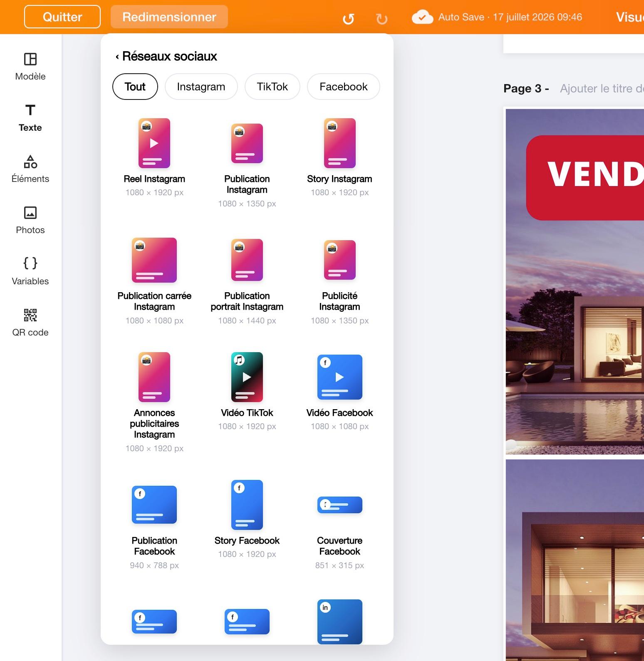Click the Page 3 title input field
This screenshot has width=644, height=661.
(602, 88)
